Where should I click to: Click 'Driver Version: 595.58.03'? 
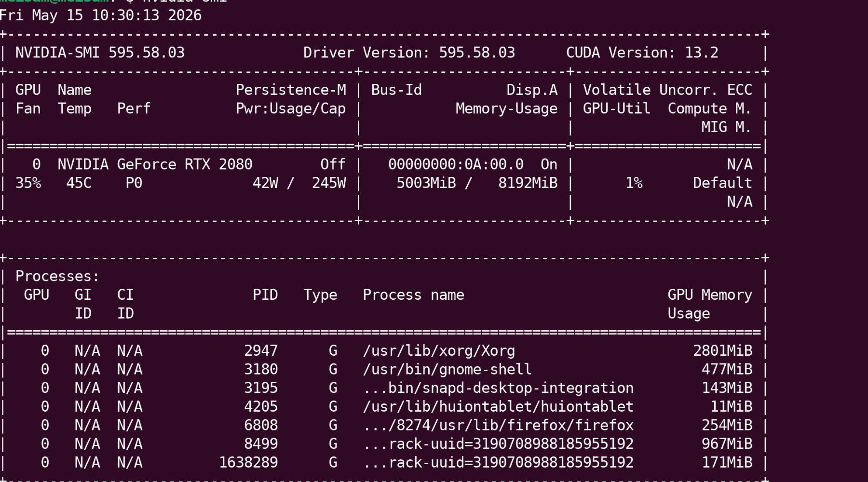click(x=409, y=53)
